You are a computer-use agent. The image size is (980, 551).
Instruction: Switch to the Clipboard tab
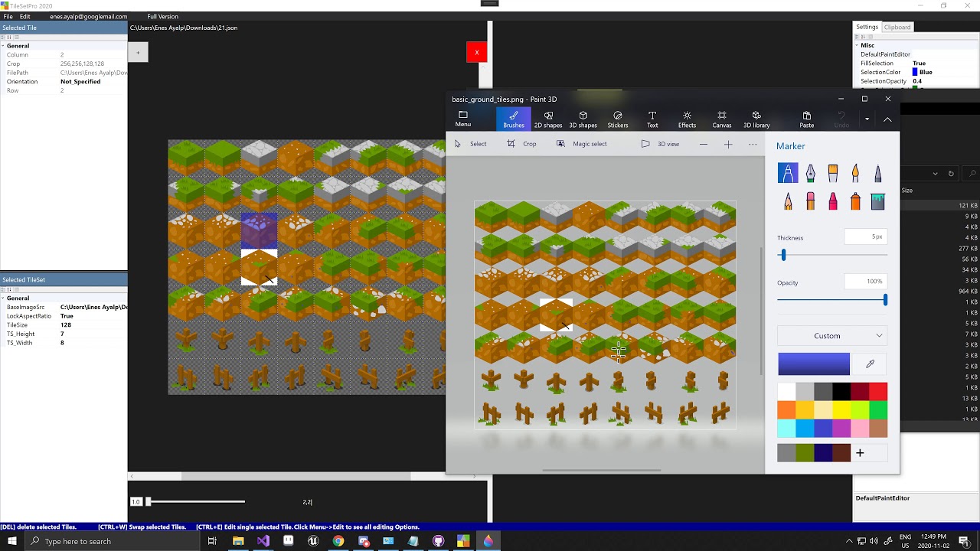(897, 27)
